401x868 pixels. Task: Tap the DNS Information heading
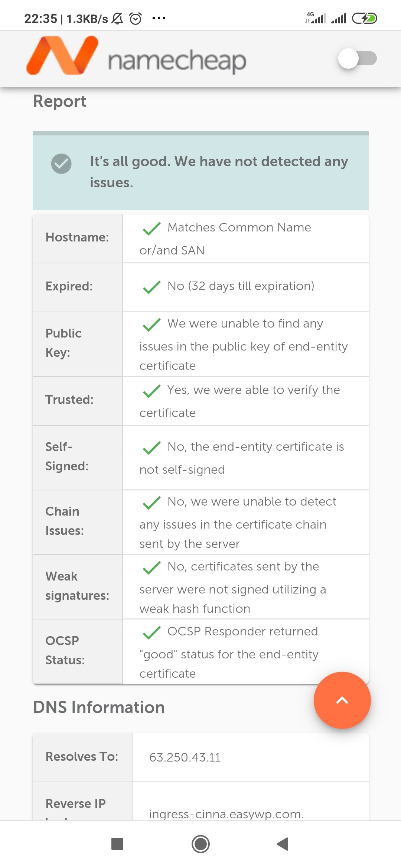pyautogui.click(x=99, y=707)
